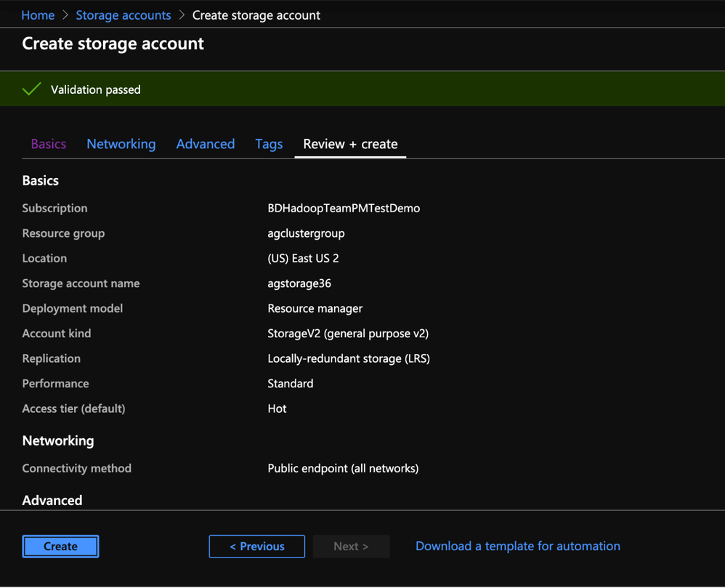Open Storage accounts breadcrumb link
Image resolution: width=725 pixels, height=588 pixels.
click(x=123, y=15)
